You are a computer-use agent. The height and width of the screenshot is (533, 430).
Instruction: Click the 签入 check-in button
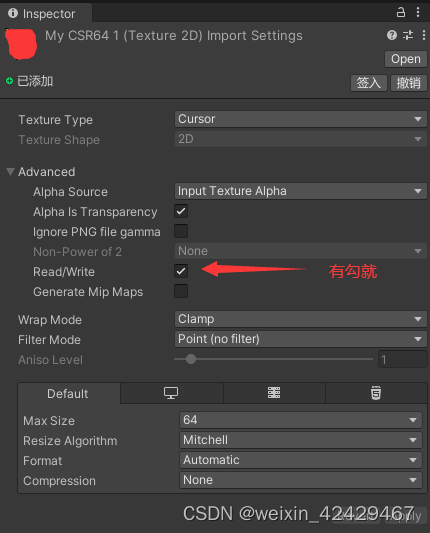pyautogui.click(x=369, y=83)
